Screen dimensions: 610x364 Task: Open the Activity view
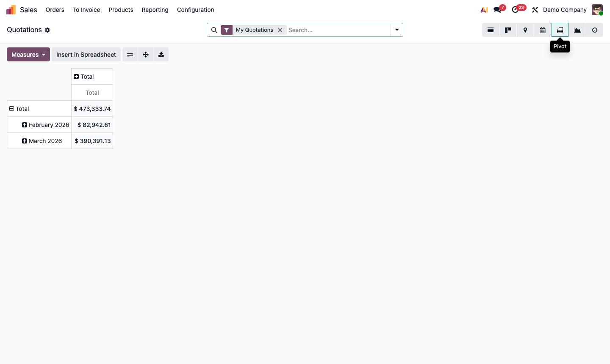coord(595,30)
